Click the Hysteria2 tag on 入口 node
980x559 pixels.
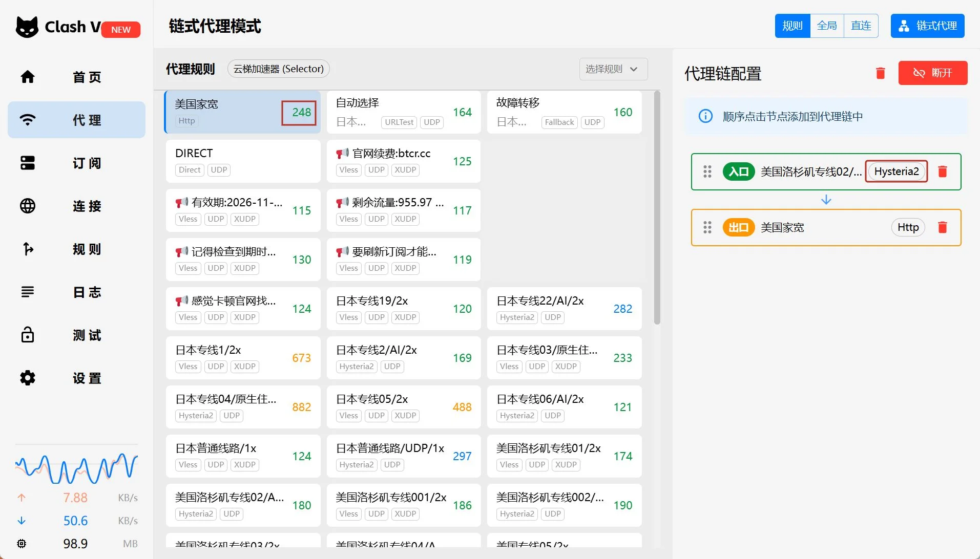click(896, 171)
